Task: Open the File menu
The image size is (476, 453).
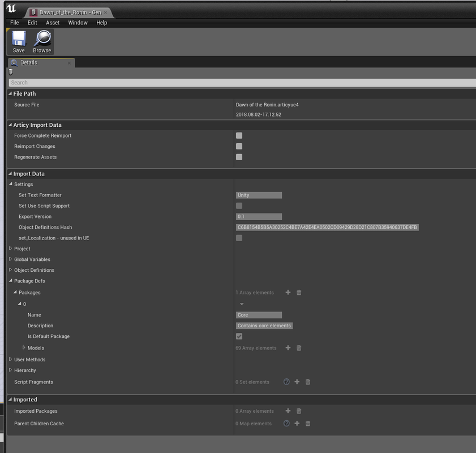Action: [15, 23]
